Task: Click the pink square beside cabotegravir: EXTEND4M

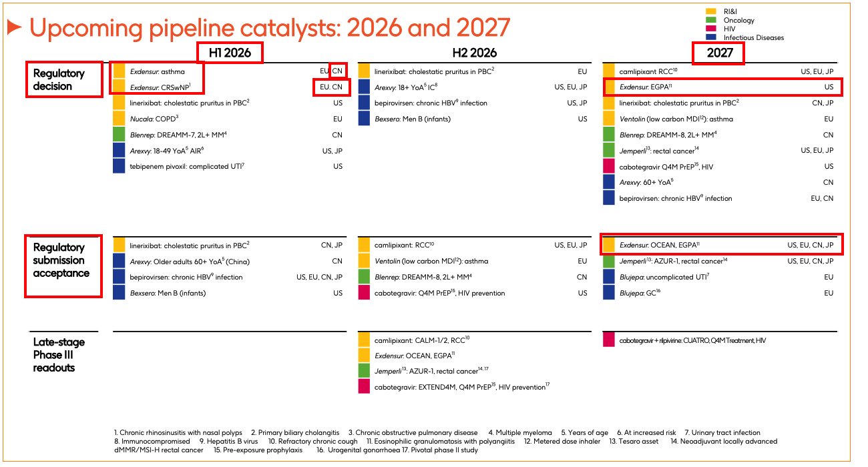Action: (x=364, y=386)
